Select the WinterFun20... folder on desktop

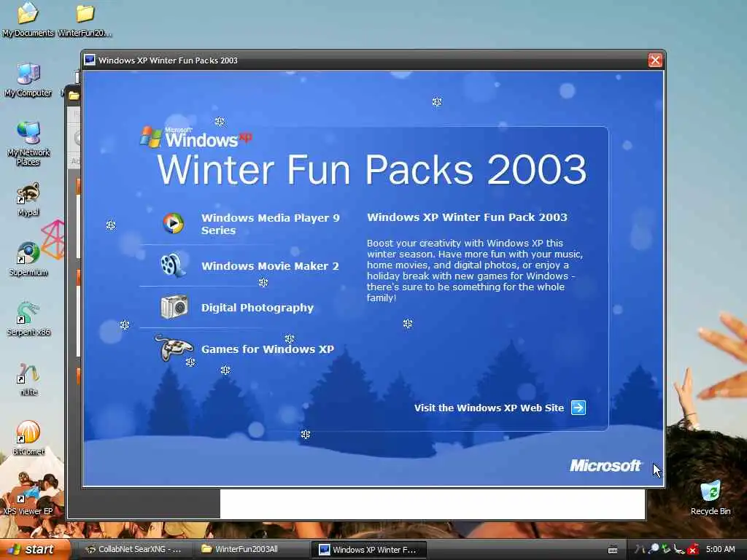tap(85, 19)
